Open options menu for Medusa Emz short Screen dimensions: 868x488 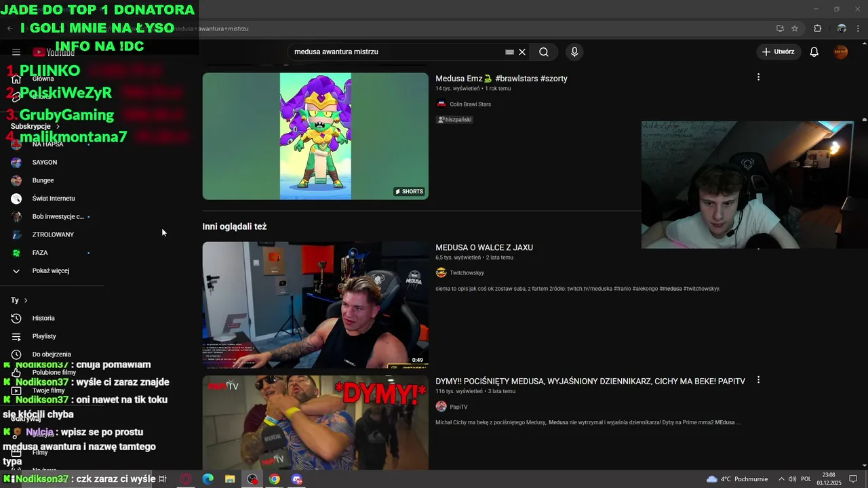pos(758,77)
